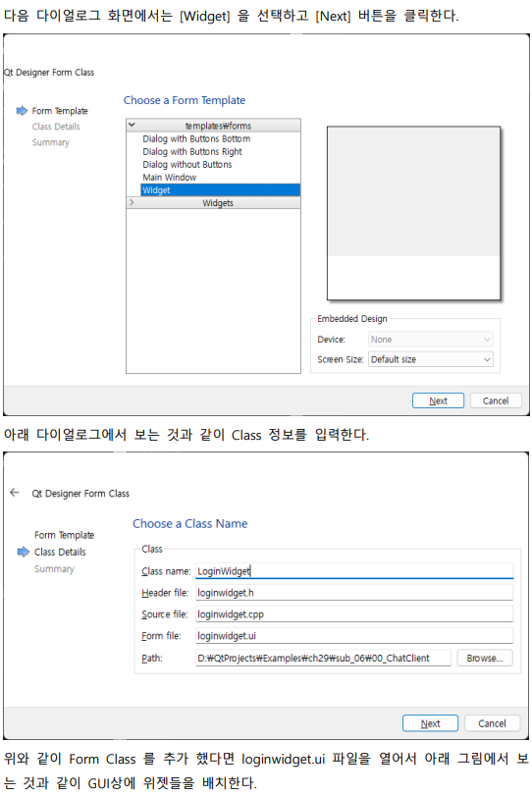The width and height of the screenshot is (532, 796).
Task: Click the form template preview thumbnail
Action: [x=413, y=213]
